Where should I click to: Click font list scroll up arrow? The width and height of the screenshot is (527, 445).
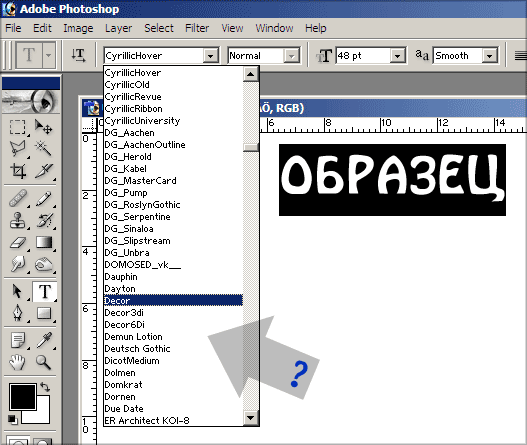251,74
